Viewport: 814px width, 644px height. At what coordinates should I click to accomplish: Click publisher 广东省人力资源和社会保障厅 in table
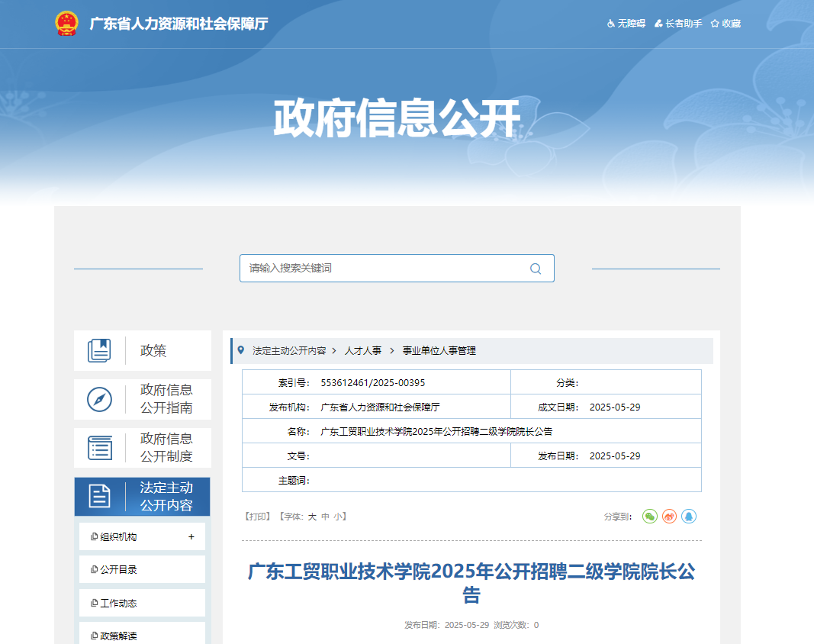(380, 407)
